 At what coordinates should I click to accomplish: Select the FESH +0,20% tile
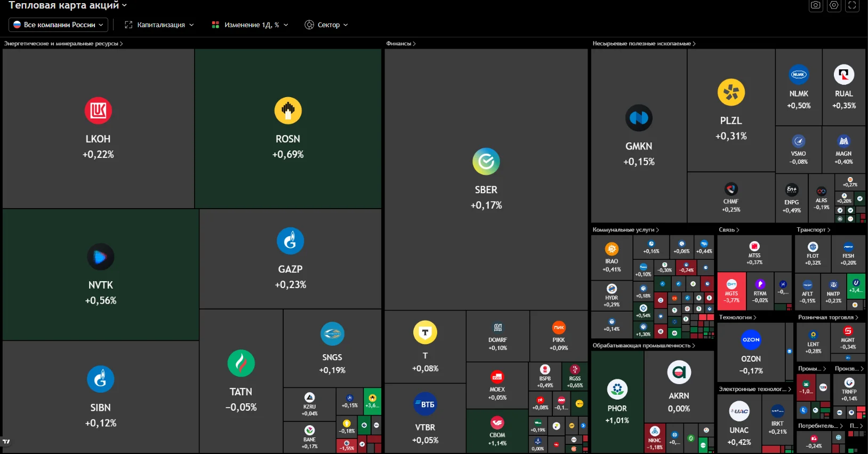[849, 254]
